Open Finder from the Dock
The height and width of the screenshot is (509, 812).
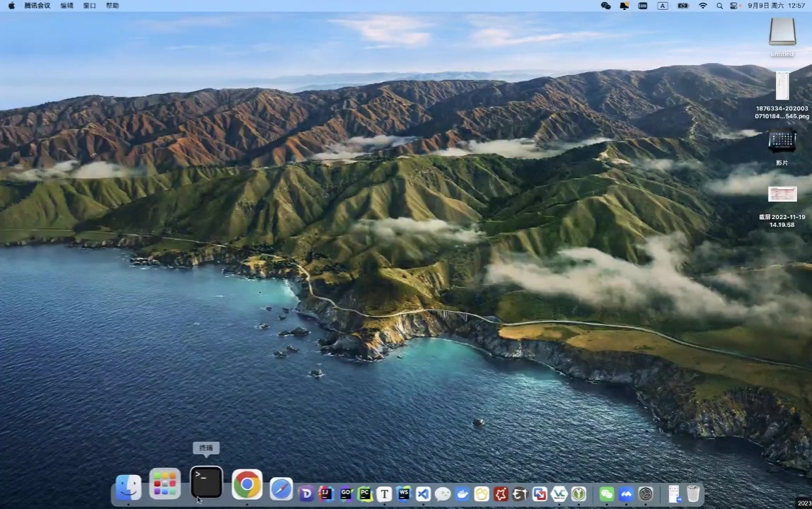(128, 487)
